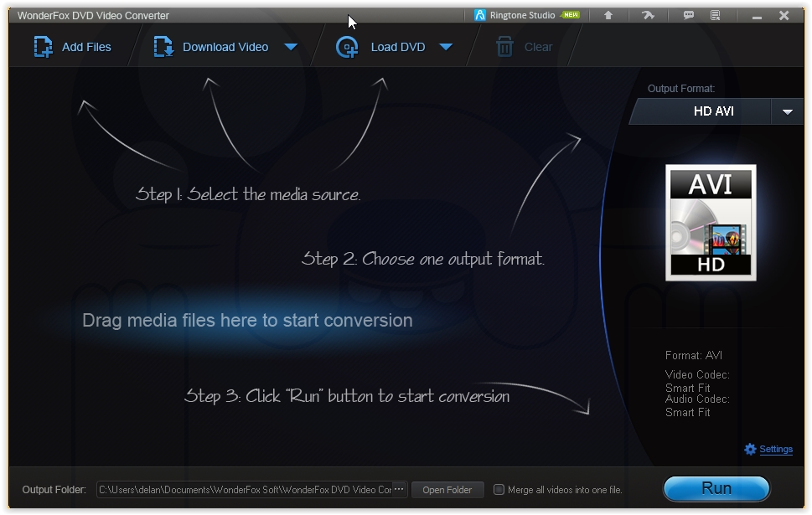Click the 'Output Folder:' label
This screenshot has height=515, width=812.
click(54, 490)
